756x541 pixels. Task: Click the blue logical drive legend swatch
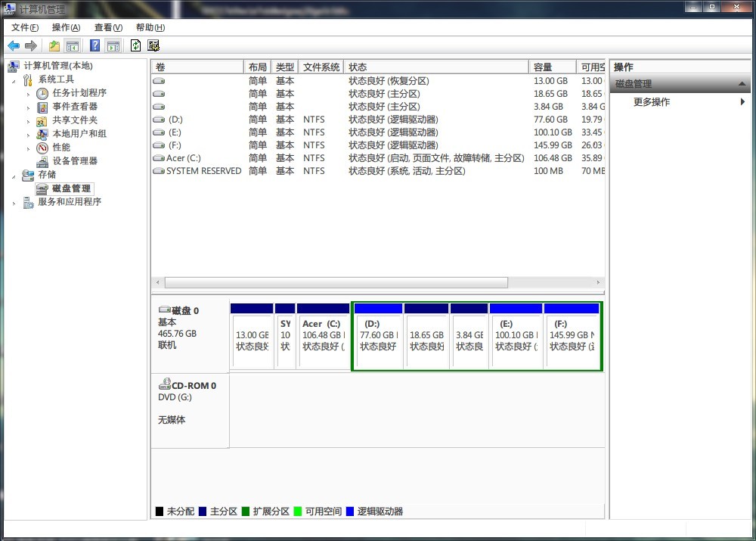tap(350, 511)
